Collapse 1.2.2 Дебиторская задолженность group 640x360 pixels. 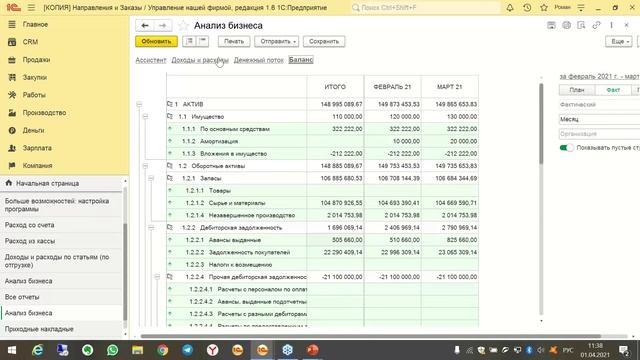coord(151,228)
